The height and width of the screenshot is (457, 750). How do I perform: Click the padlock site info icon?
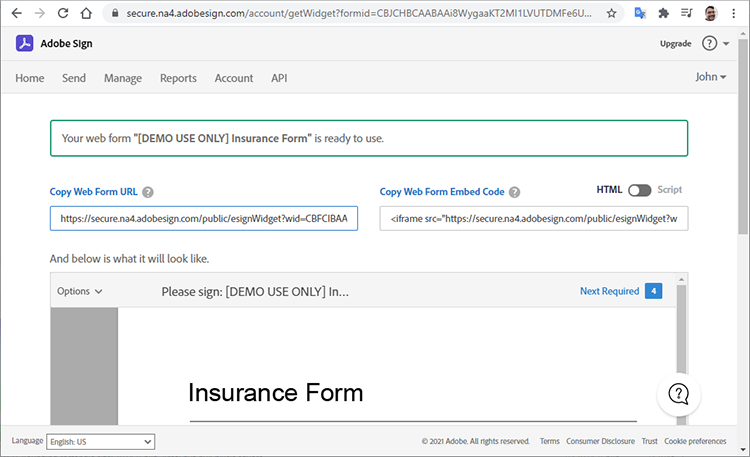pyautogui.click(x=115, y=13)
